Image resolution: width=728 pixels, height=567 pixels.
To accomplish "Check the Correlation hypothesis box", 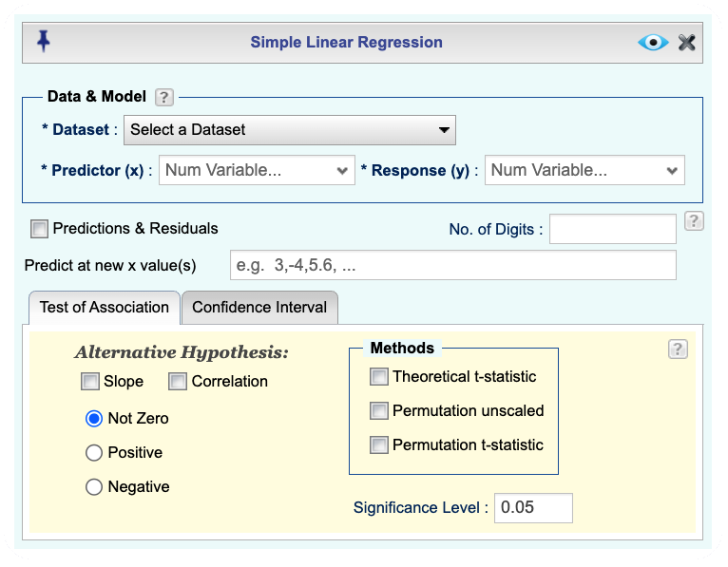I will pos(178,382).
